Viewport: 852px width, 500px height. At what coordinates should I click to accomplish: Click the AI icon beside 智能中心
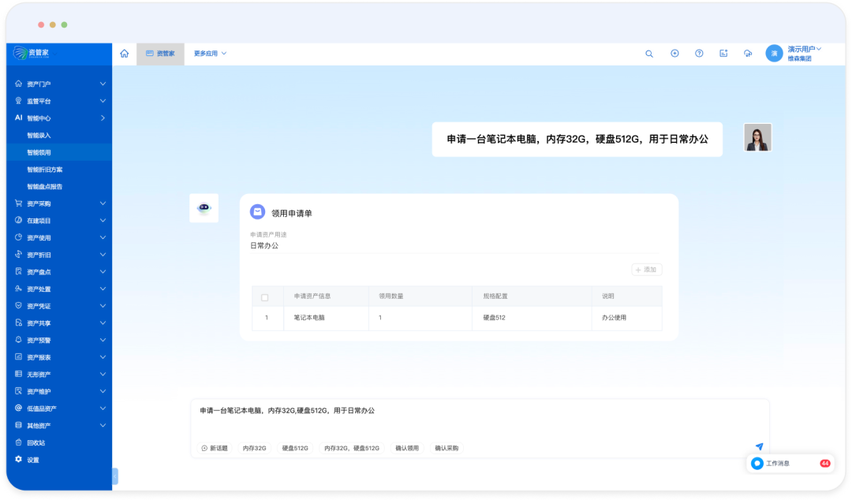pyautogui.click(x=18, y=117)
